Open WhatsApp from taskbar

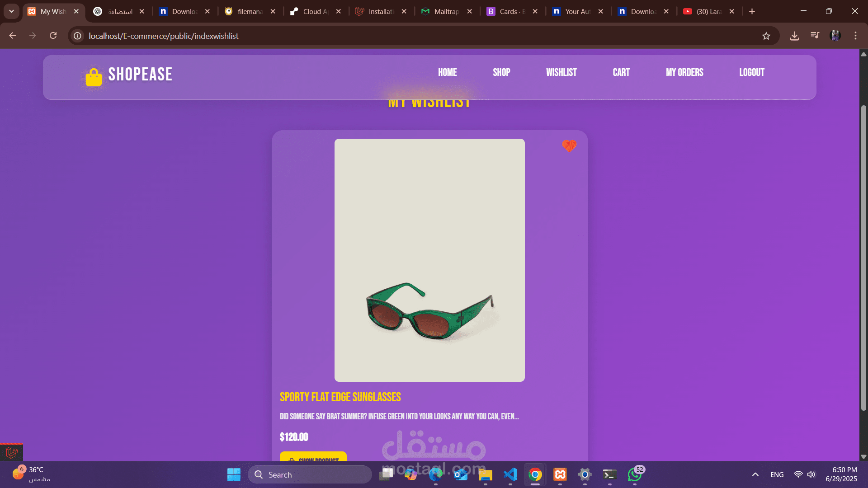(x=635, y=474)
